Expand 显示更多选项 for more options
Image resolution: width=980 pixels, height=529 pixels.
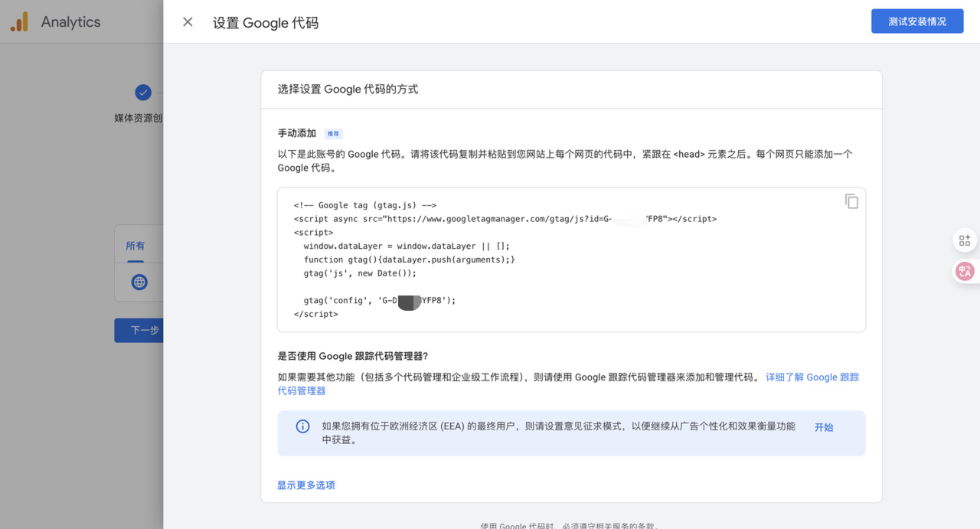[306, 485]
